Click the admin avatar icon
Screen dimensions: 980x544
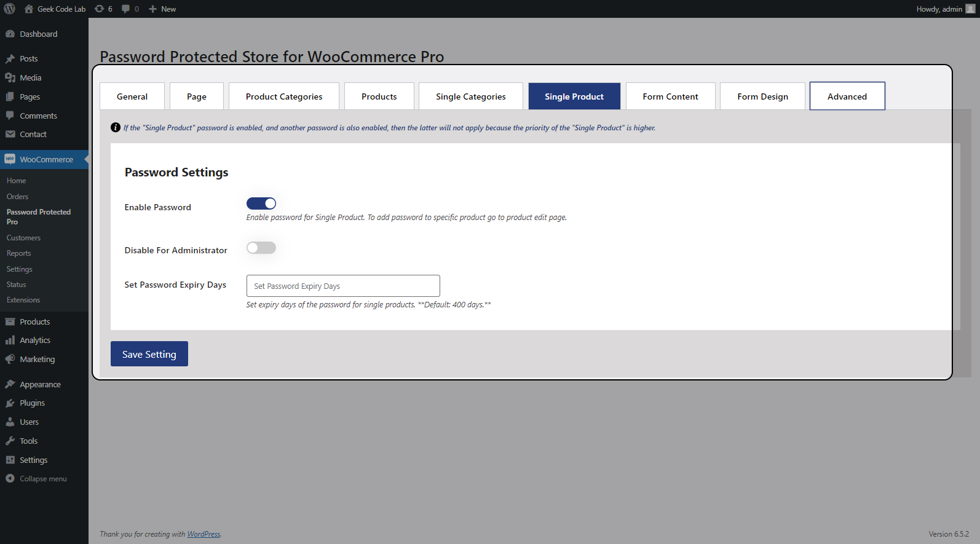(x=970, y=9)
